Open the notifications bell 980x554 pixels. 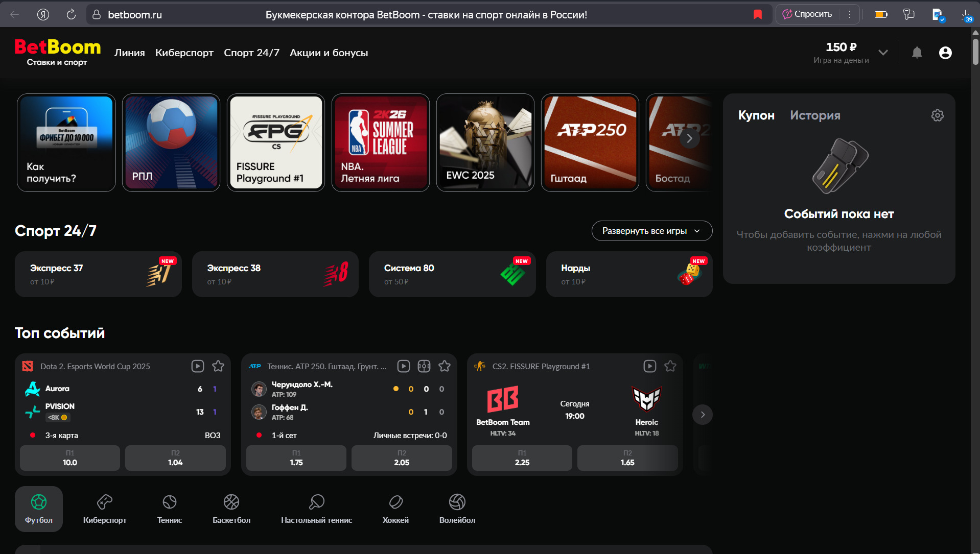pyautogui.click(x=917, y=53)
